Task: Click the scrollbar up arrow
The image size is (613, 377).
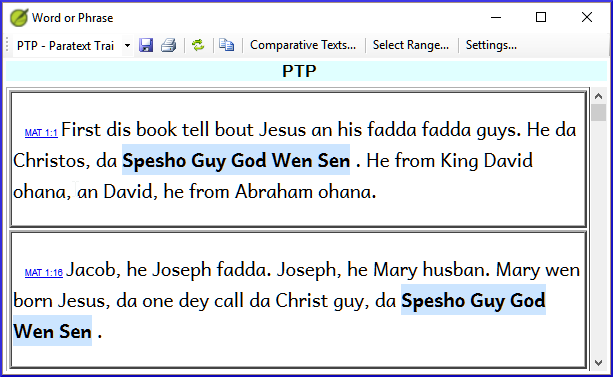Action: (x=598, y=96)
